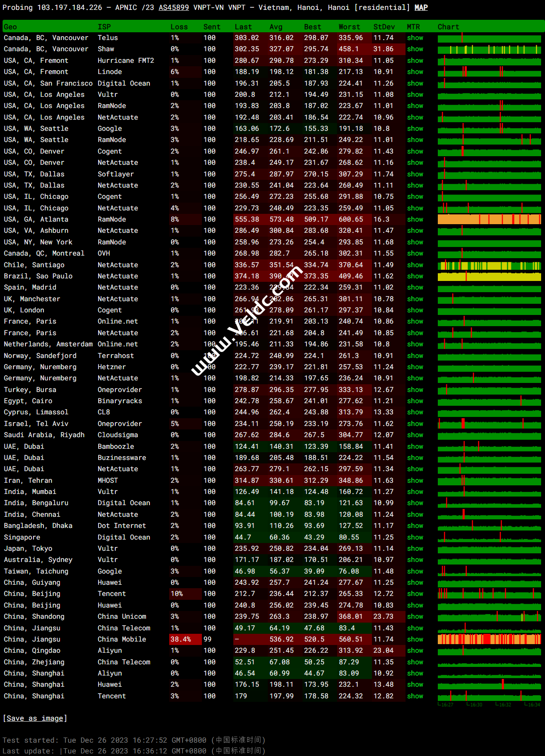Click the Loss column header
The width and height of the screenshot is (545, 756).
179,27
